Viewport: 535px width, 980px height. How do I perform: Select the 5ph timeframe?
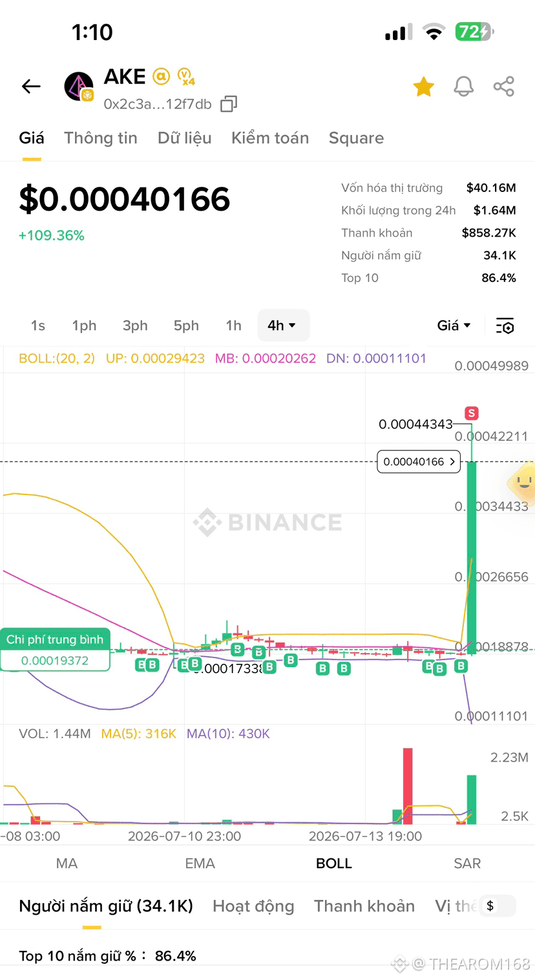click(186, 326)
